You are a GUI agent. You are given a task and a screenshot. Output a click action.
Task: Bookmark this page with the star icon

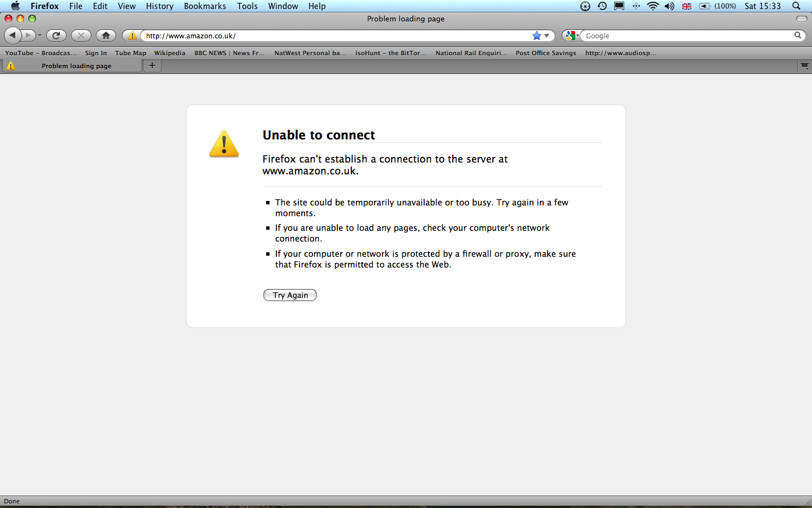tap(537, 36)
